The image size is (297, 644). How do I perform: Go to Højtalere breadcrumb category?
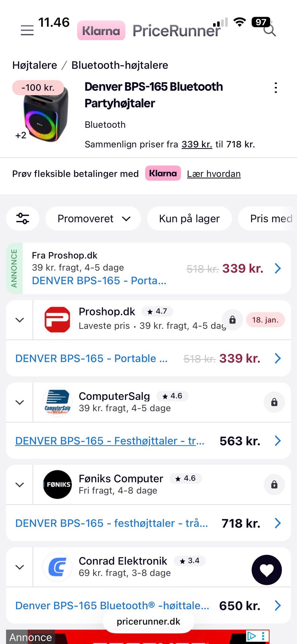pyautogui.click(x=35, y=65)
